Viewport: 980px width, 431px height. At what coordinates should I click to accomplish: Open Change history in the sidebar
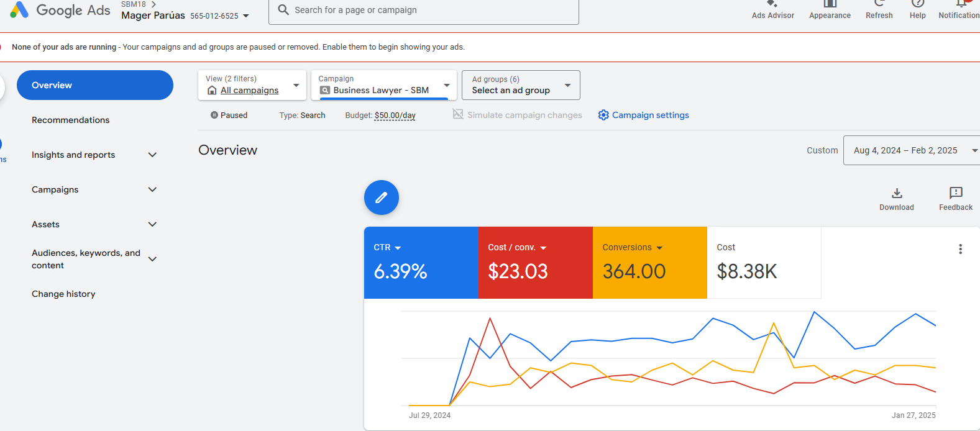click(63, 294)
